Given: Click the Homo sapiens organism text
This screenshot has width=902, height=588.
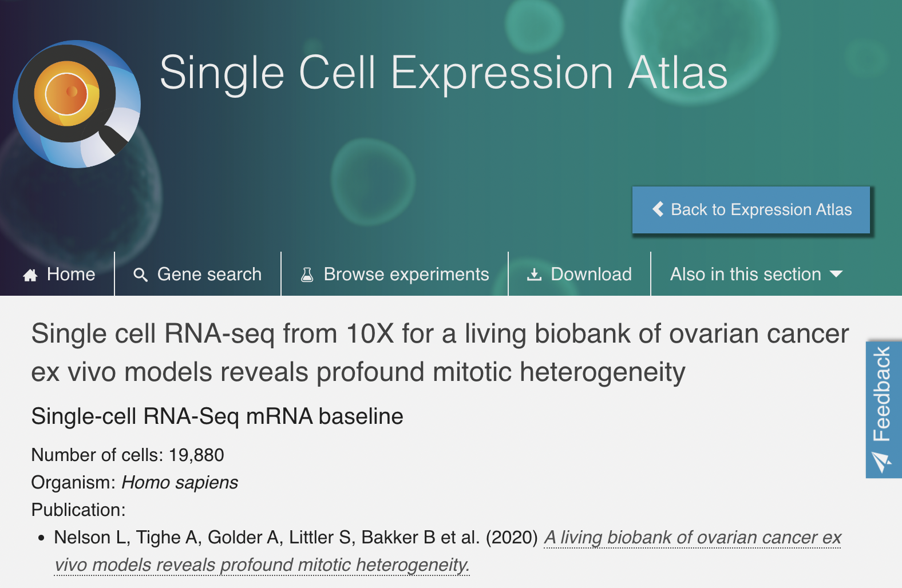Looking at the screenshot, I should point(180,483).
